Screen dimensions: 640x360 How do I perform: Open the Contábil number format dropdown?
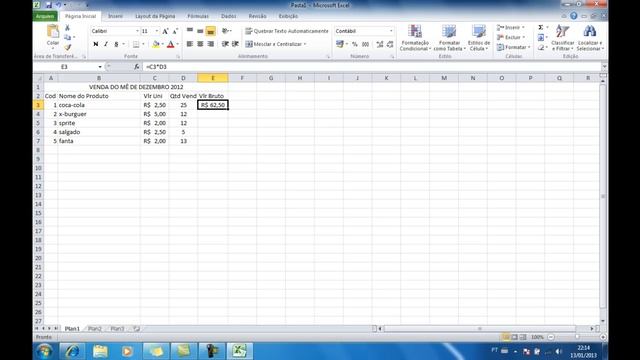(x=391, y=31)
